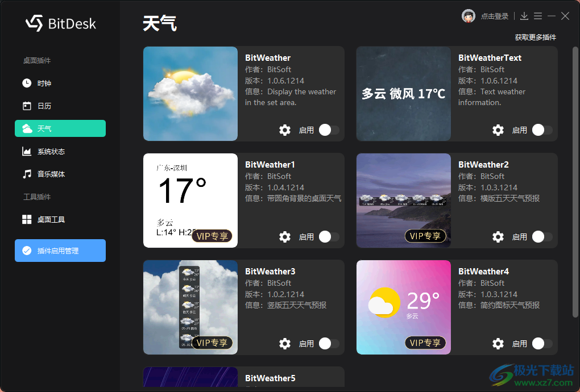Minimize the BitDesk window
This screenshot has height=392, width=580.
coord(552,16)
